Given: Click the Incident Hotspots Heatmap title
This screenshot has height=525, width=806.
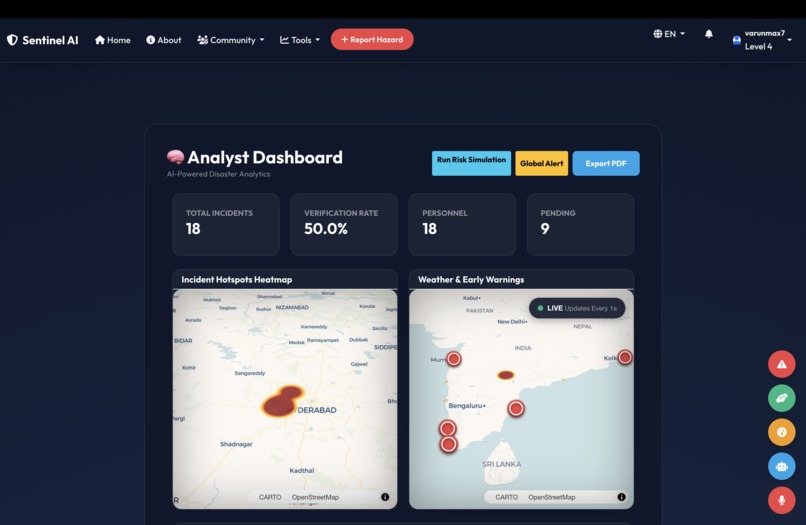Looking at the screenshot, I should (236, 280).
